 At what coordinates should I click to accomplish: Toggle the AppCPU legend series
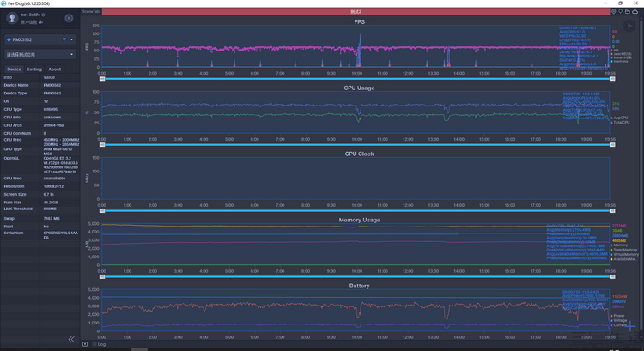pyautogui.click(x=619, y=118)
